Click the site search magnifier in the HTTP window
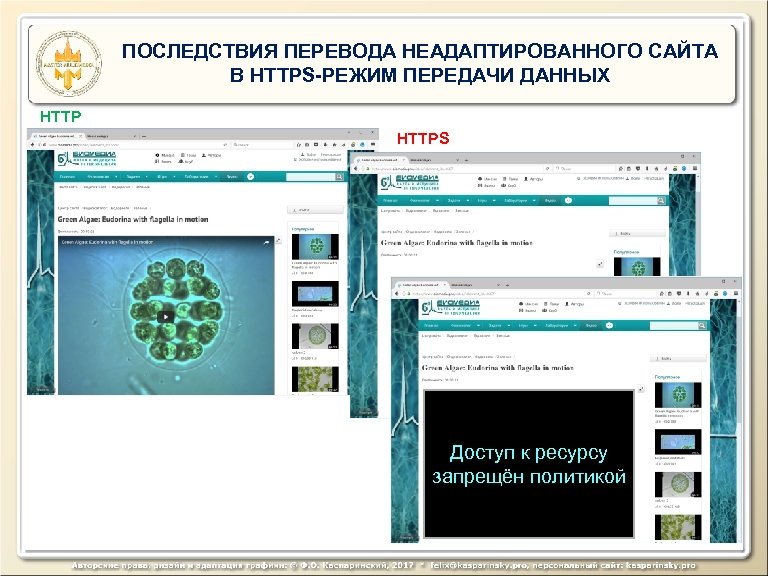Viewport: 768px width, 576px height. (339, 176)
